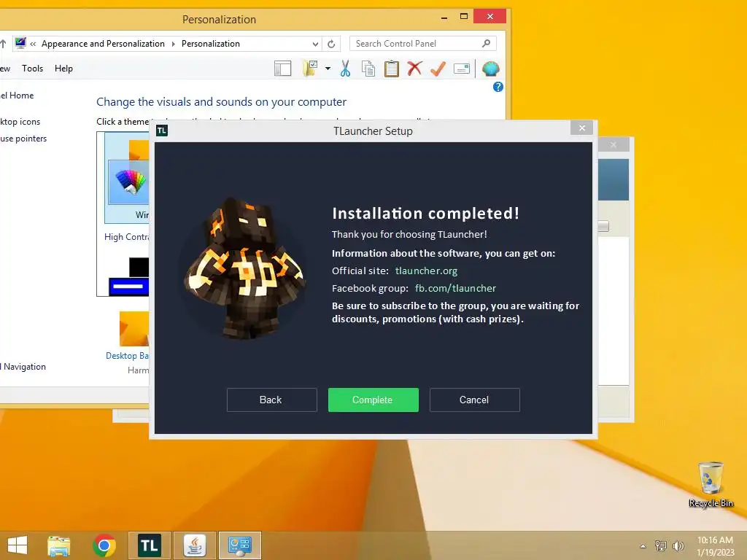This screenshot has height=560, width=747.
Task: Click the search magnifier icon
Action: (486, 43)
